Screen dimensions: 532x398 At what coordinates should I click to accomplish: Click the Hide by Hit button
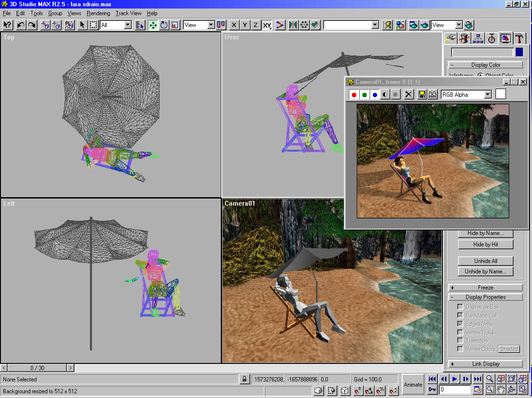486,244
